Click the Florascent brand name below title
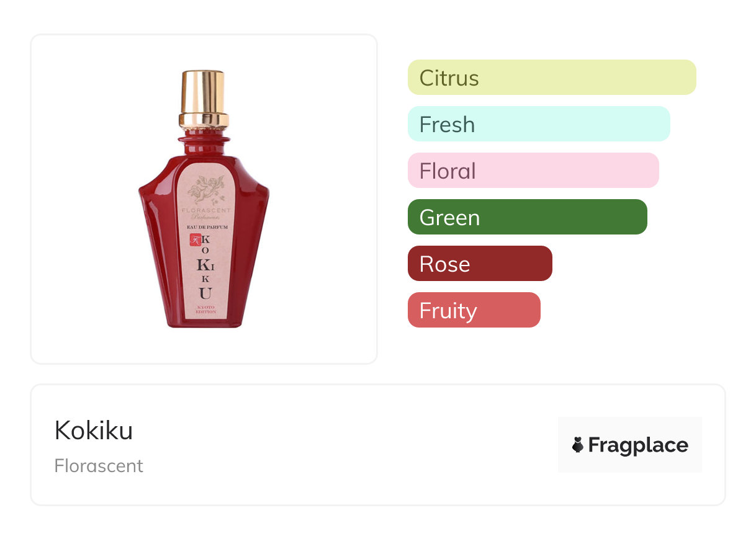756x536 pixels. [x=99, y=466]
